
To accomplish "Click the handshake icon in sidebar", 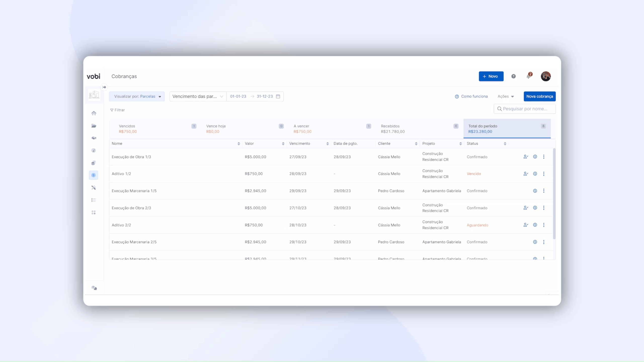I will point(94,138).
